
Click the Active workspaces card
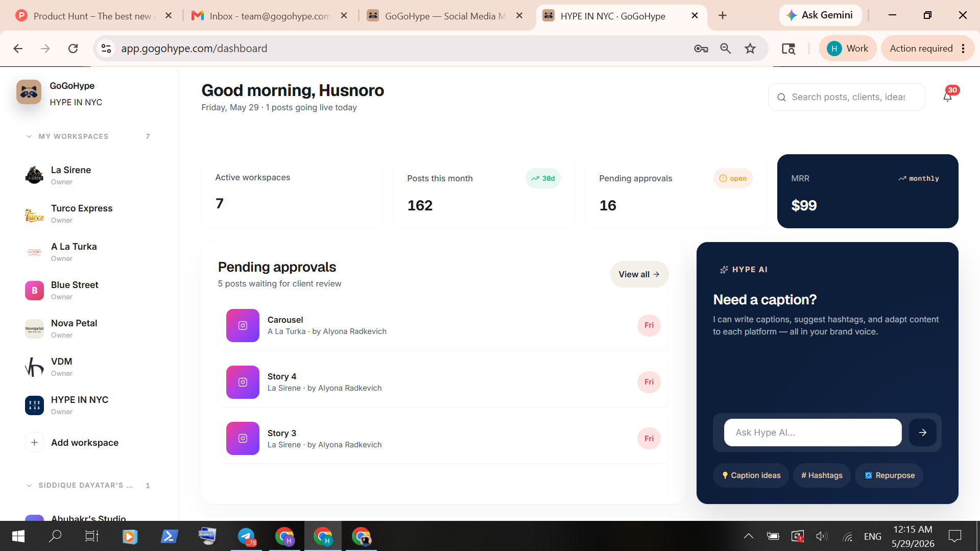(x=292, y=191)
